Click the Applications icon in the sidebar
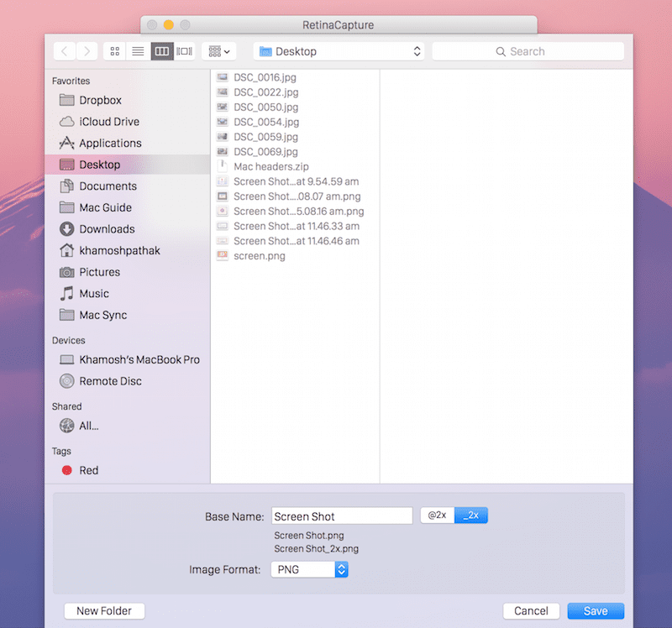The height and width of the screenshot is (628, 672). pyautogui.click(x=66, y=143)
